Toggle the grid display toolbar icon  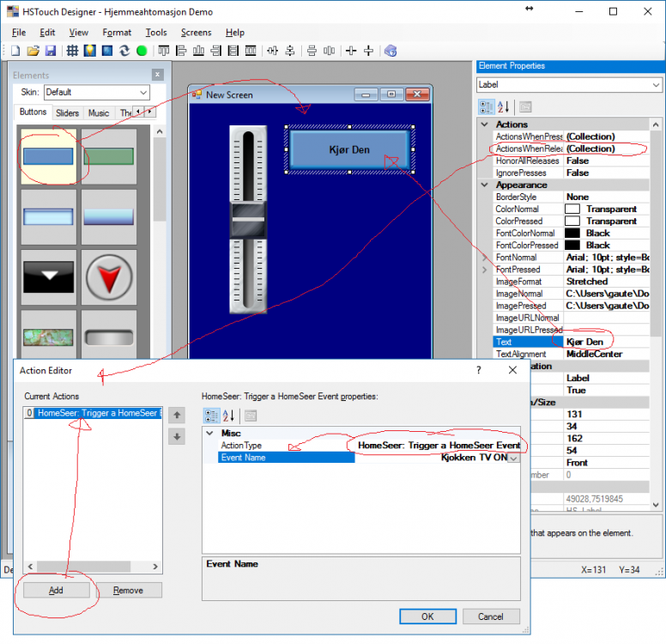click(x=73, y=51)
